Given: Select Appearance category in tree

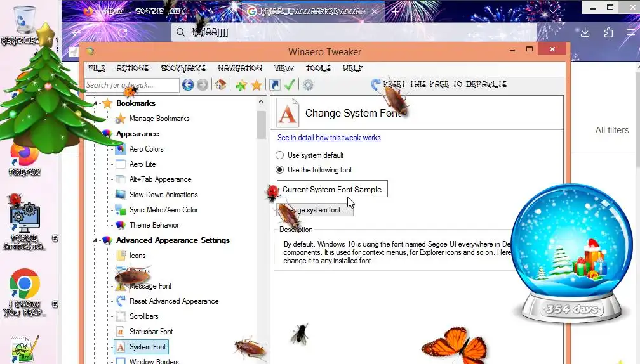Looking at the screenshot, I should [138, 134].
